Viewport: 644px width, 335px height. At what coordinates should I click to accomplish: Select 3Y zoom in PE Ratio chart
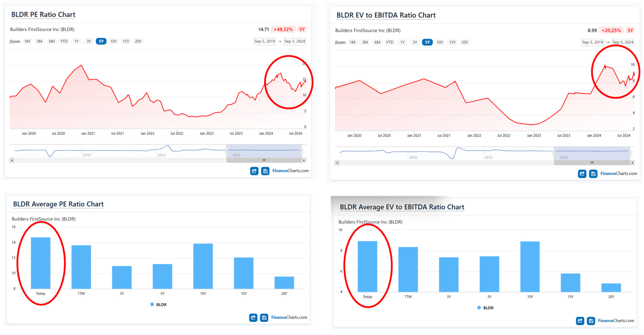pyautogui.click(x=88, y=41)
